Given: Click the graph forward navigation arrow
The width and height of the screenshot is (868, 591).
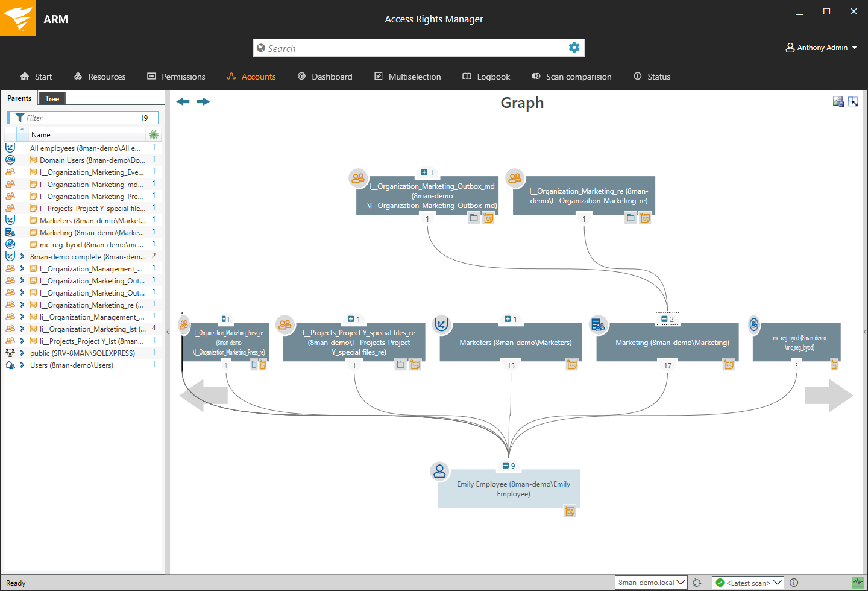Looking at the screenshot, I should point(203,101).
